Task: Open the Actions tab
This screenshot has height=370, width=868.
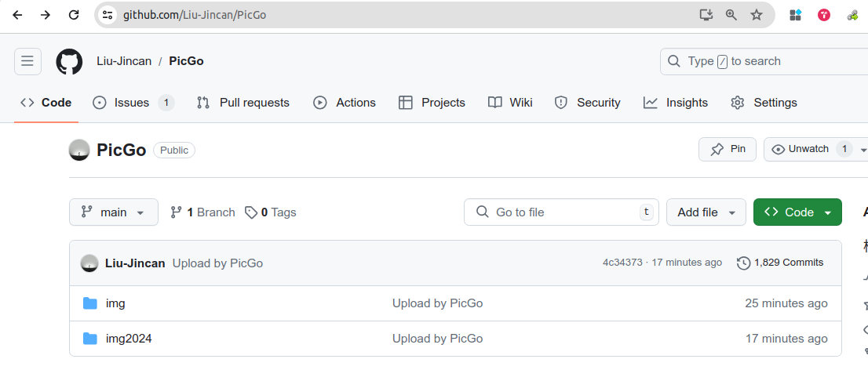Action: 345,103
